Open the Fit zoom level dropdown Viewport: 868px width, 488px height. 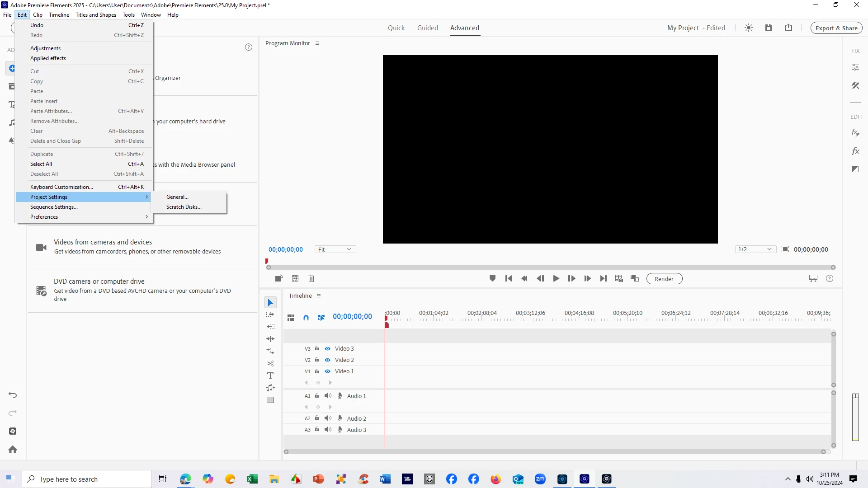pyautogui.click(x=335, y=249)
